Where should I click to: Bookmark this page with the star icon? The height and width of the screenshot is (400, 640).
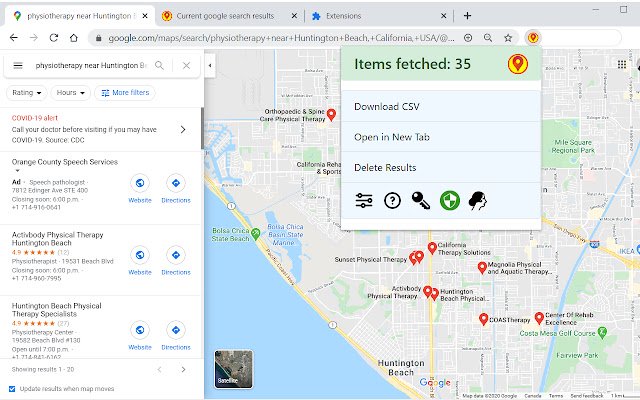[x=508, y=38]
